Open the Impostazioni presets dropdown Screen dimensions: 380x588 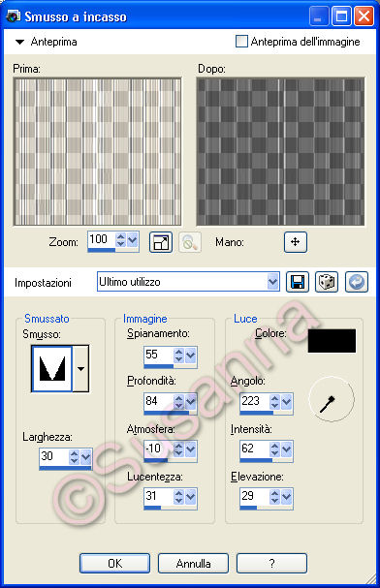tap(273, 282)
